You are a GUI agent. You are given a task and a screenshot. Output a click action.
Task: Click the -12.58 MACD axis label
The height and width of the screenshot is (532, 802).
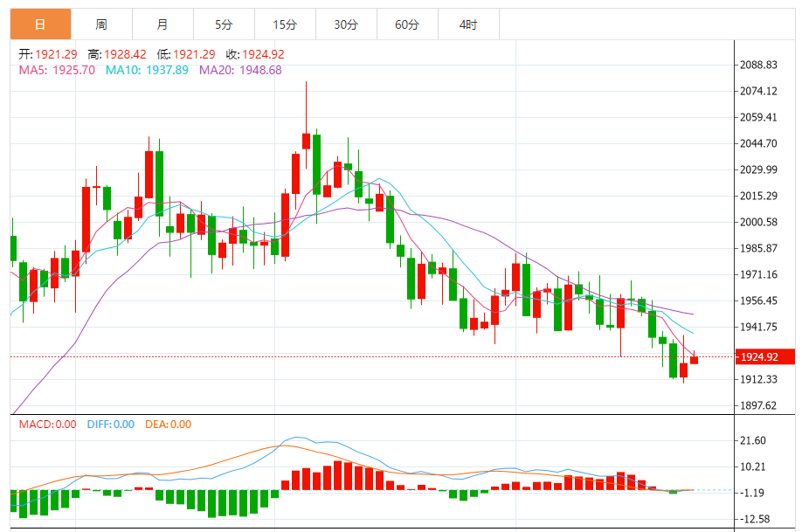pyautogui.click(x=755, y=519)
